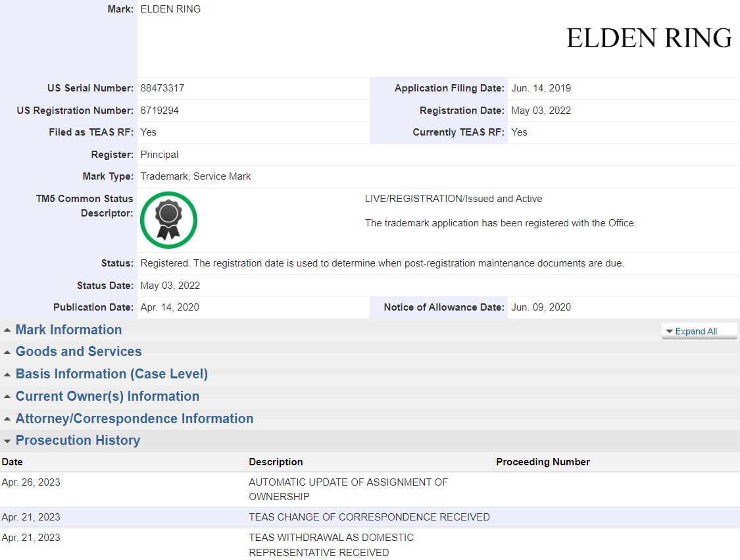Select the US Serial Number 88473317

162,88
